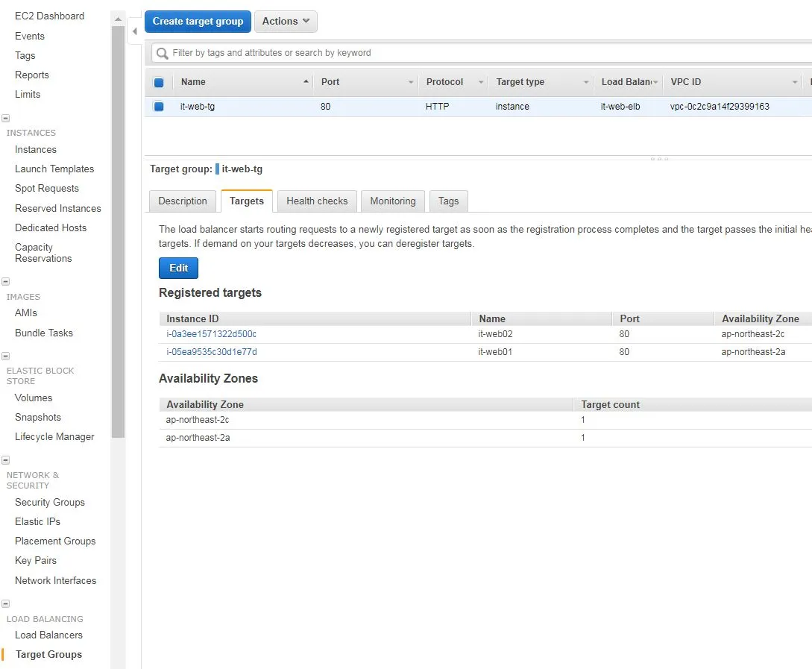Open Spot Requests
This screenshot has height=669, width=812.
tap(47, 189)
